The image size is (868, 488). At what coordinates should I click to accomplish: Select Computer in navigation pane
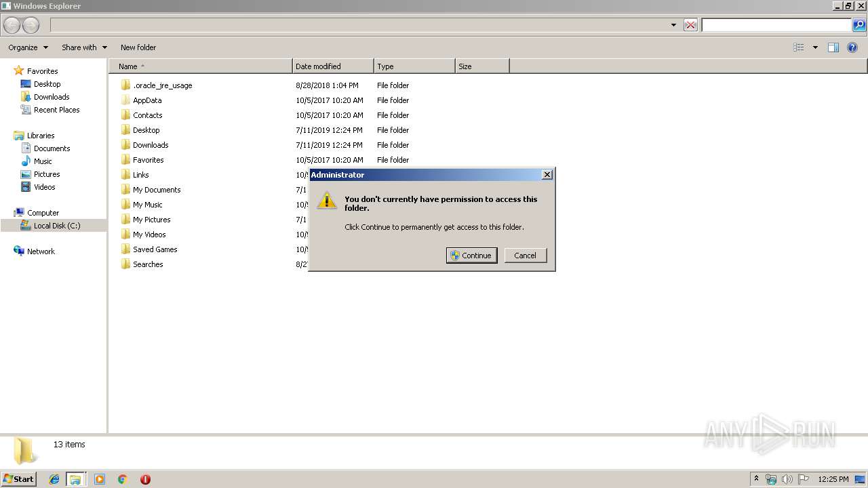[x=43, y=213]
